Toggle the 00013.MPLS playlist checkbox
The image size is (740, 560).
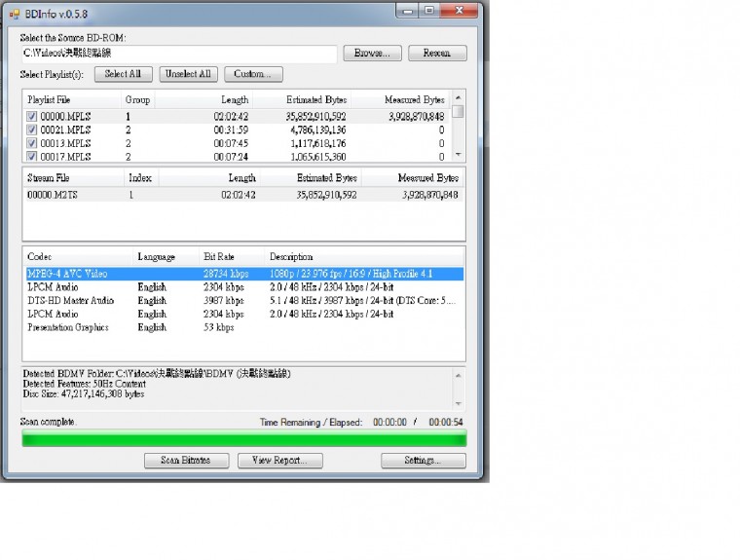[31, 143]
